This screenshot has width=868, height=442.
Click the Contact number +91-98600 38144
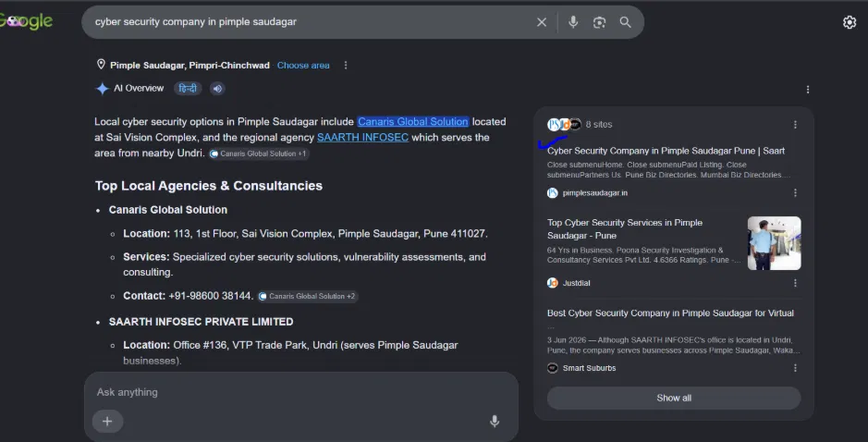point(211,296)
